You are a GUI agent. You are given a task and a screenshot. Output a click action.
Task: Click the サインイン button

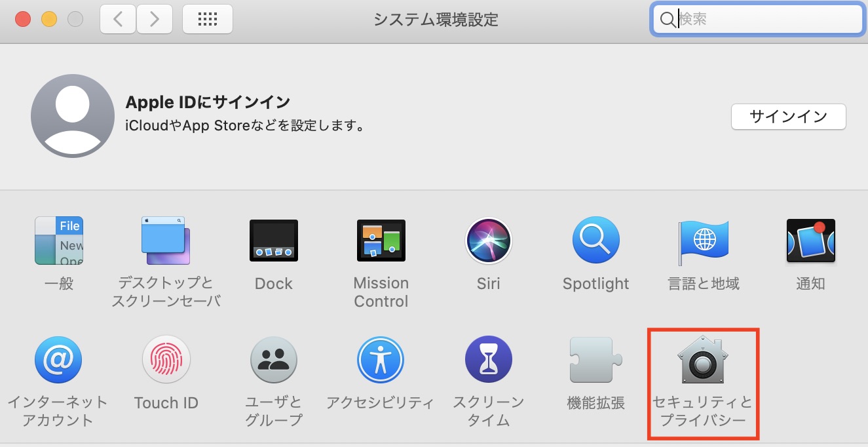point(788,117)
